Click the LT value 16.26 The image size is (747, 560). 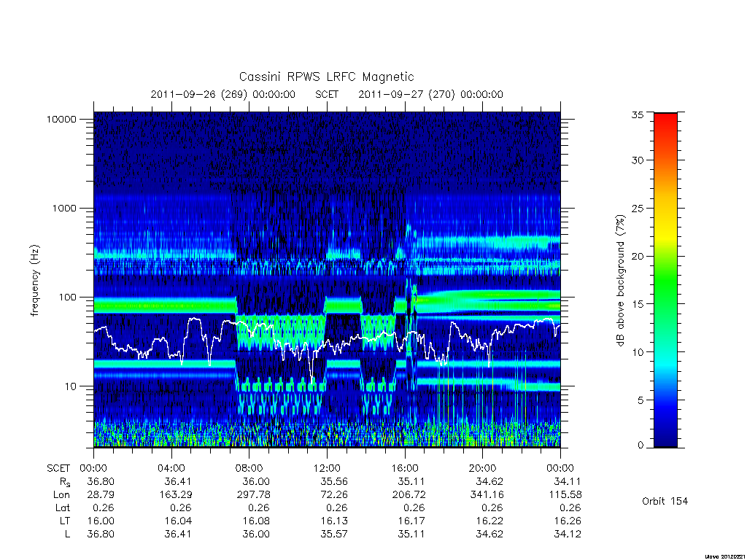tap(568, 521)
